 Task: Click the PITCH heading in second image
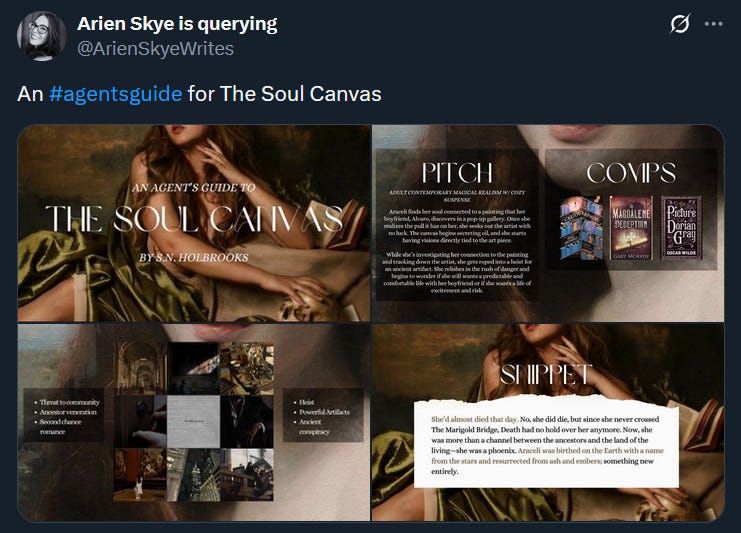[457, 172]
